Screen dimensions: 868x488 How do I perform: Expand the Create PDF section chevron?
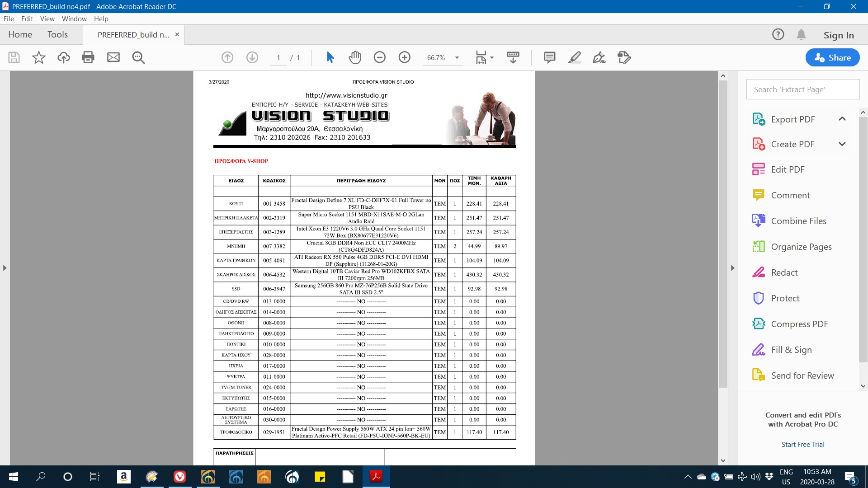(x=842, y=144)
